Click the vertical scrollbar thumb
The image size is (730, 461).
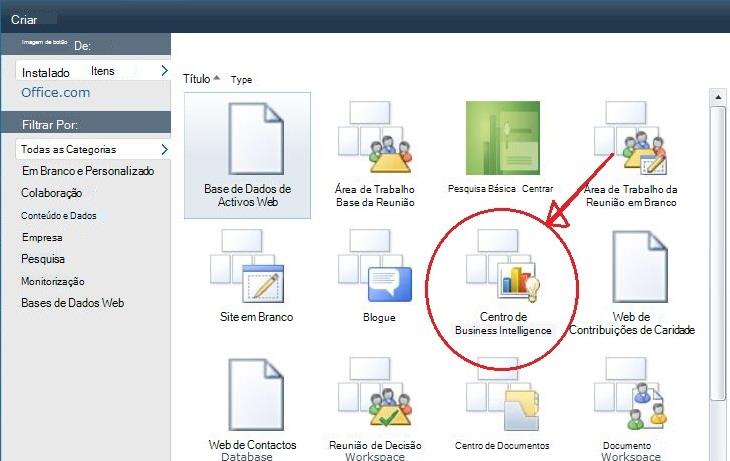coord(718,253)
